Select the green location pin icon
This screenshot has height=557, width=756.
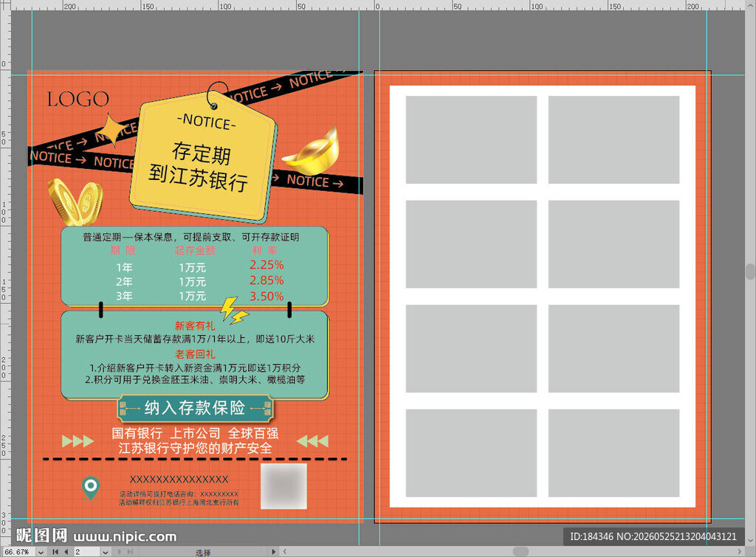pos(91,488)
